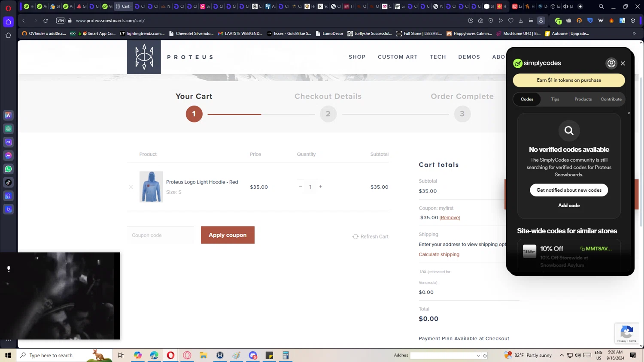Go back to previous page
Viewport: 644px width, 362px height.
pyautogui.click(x=24, y=21)
